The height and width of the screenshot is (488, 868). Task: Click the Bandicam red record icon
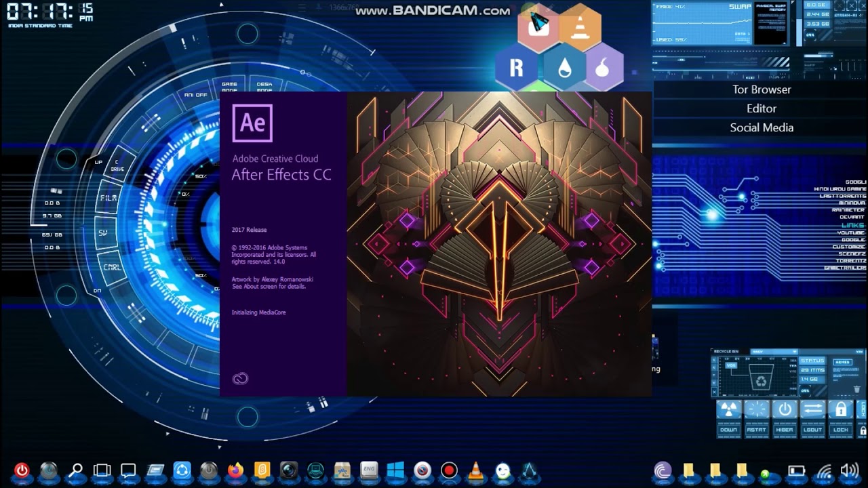(449, 470)
